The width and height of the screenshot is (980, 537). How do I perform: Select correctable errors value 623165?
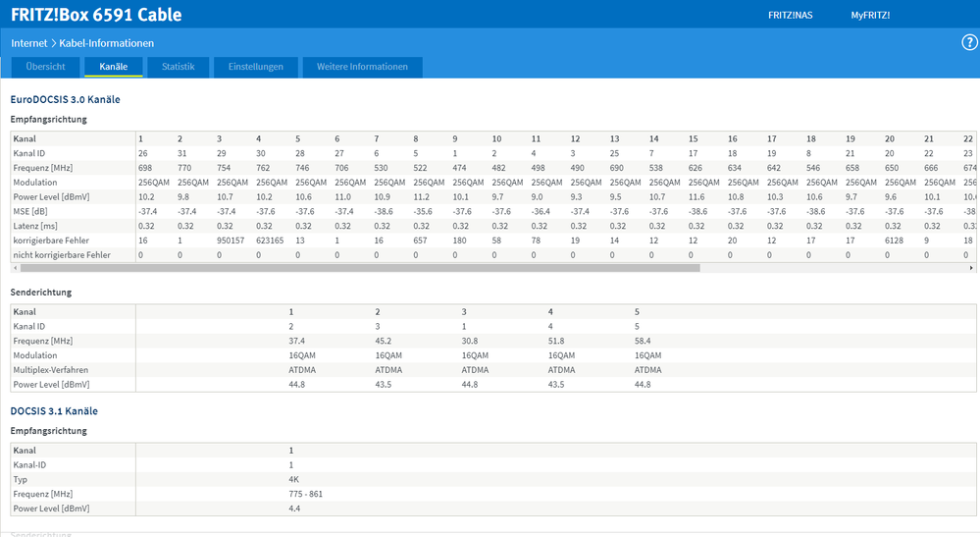tap(270, 241)
